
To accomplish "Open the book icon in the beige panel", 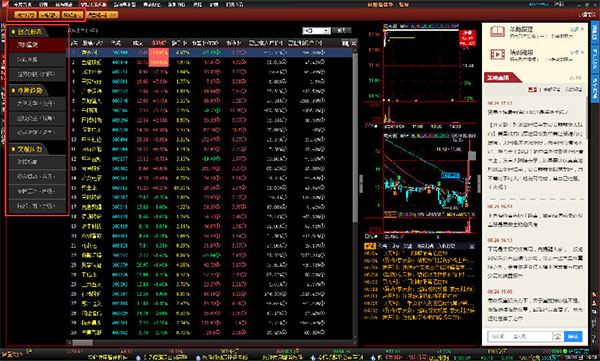I will (497, 32).
